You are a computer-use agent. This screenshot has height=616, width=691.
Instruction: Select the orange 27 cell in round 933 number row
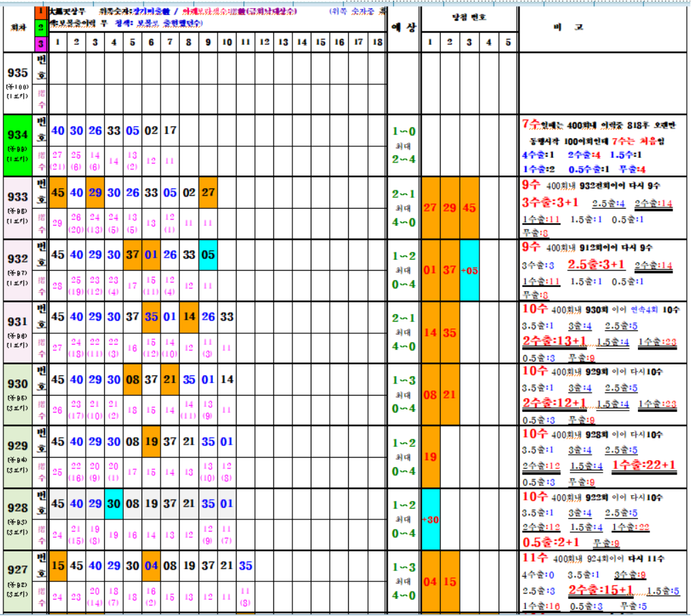(208, 192)
